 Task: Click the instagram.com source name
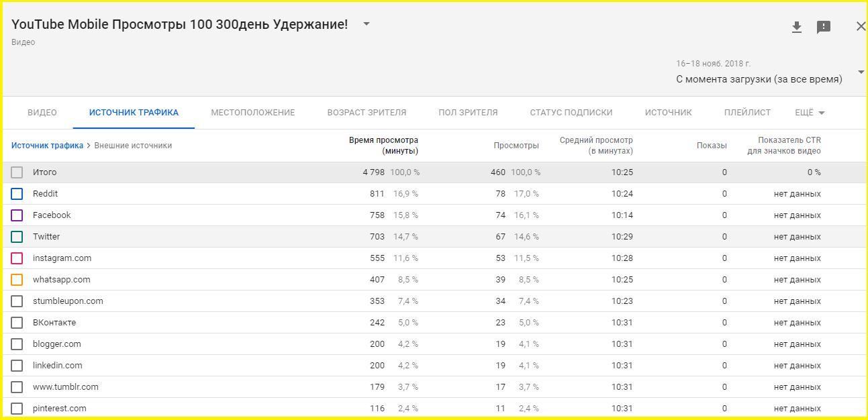point(62,258)
